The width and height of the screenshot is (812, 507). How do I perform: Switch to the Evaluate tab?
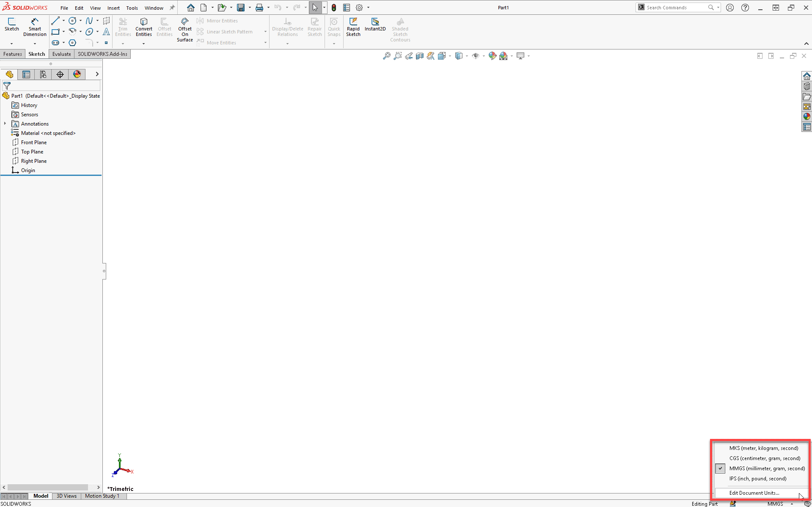[61, 54]
